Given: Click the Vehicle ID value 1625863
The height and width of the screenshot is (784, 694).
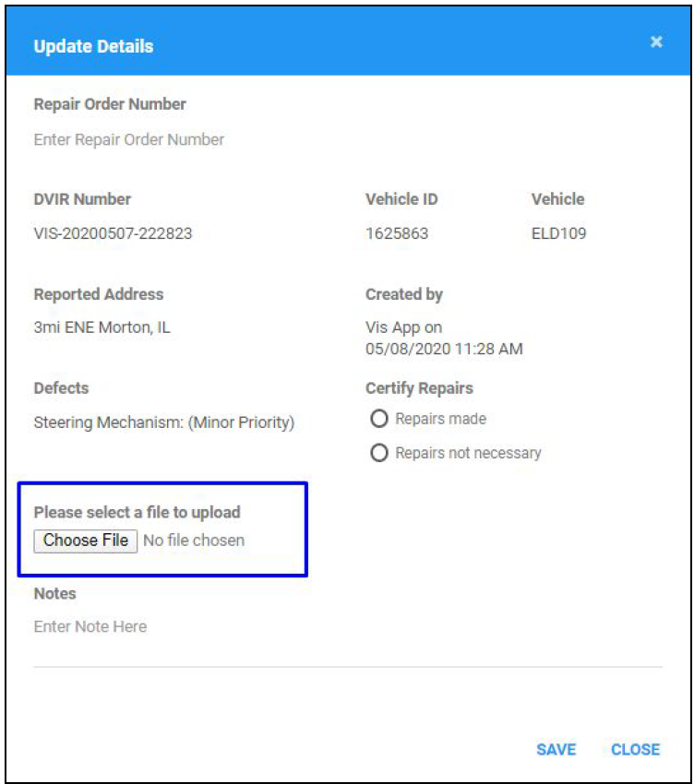Looking at the screenshot, I should tap(397, 234).
